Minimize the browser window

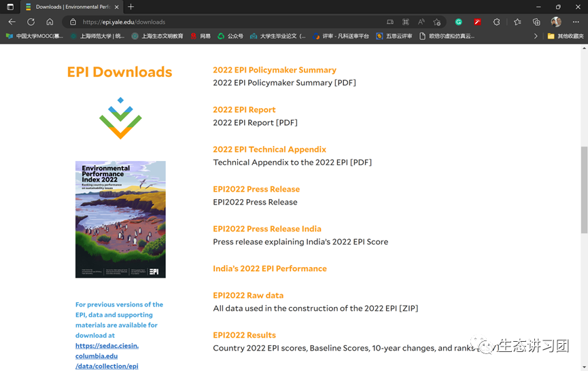click(x=538, y=7)
